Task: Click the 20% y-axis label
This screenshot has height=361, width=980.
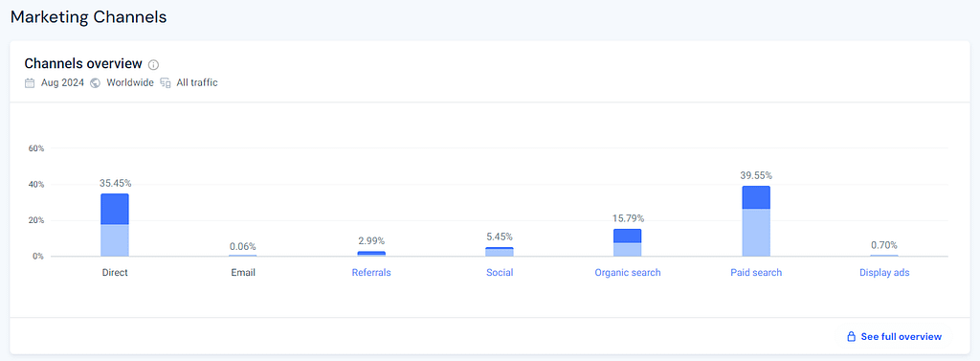Action: tap(36, 220)
